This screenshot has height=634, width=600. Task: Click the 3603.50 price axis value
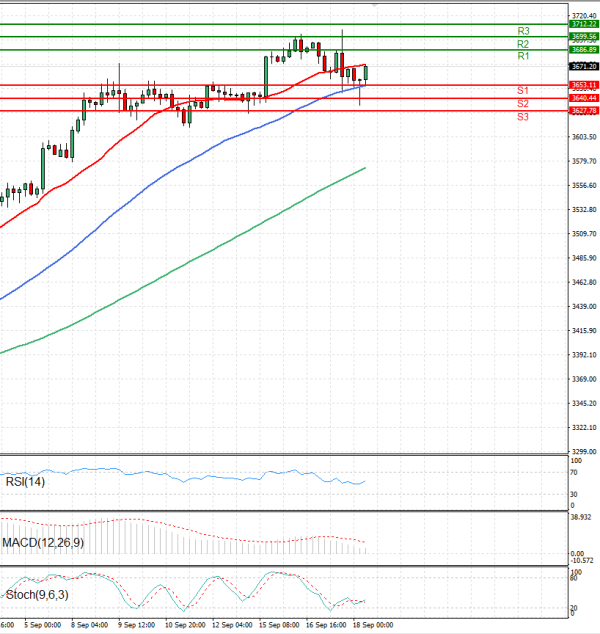click(x=584, y=137)
